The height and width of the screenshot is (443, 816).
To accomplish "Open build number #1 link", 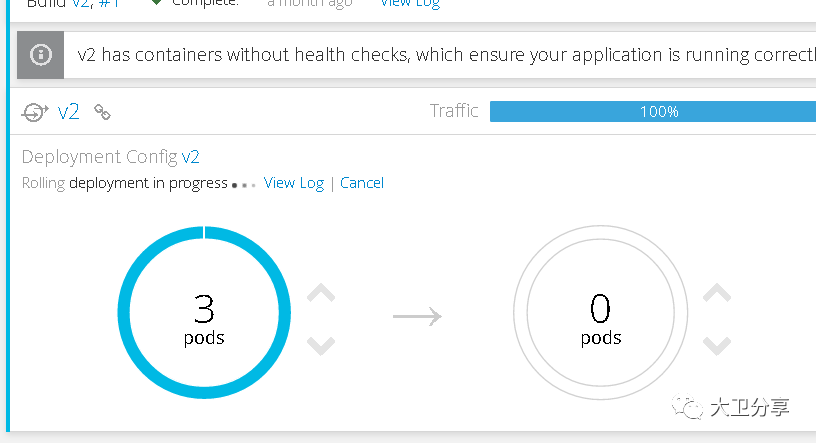I will tap(109, 3).
